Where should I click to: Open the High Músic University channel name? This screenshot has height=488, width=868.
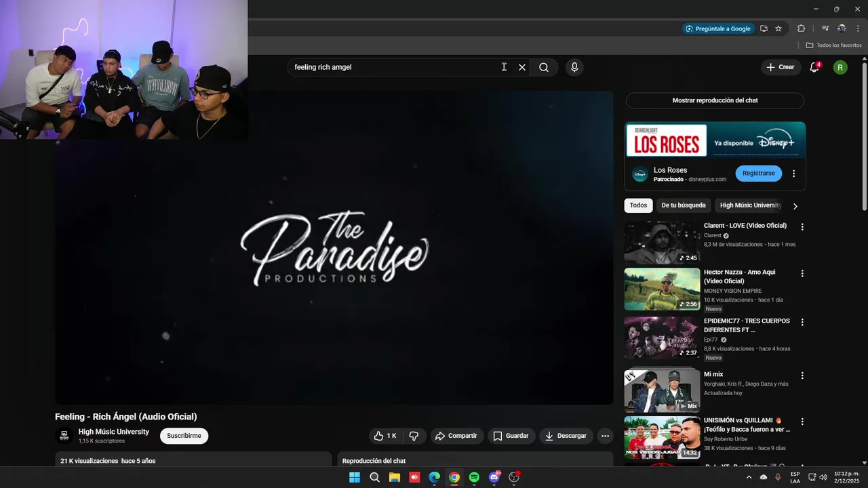point(114,432)
